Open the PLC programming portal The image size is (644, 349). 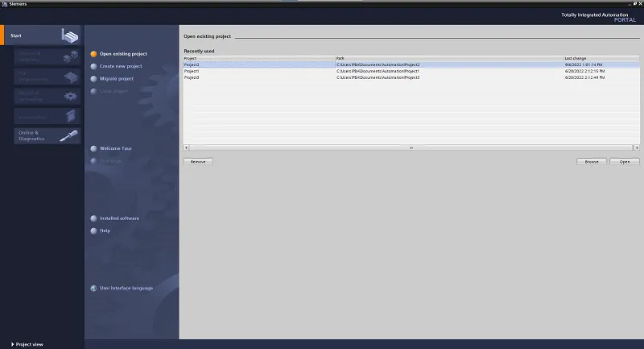click(x=47, y=77)
